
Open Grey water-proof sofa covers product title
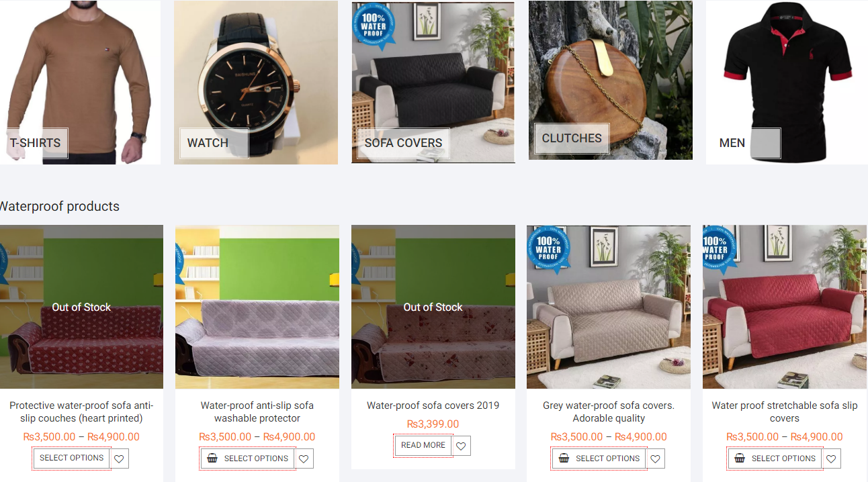coord(609,412)
